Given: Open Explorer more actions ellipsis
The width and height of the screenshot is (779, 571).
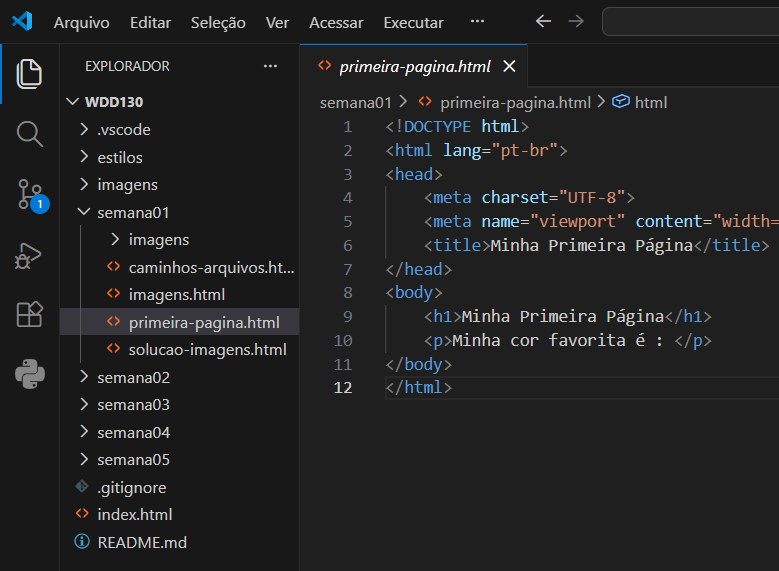Looking at the screenshot, I should [x=270, y=66].
